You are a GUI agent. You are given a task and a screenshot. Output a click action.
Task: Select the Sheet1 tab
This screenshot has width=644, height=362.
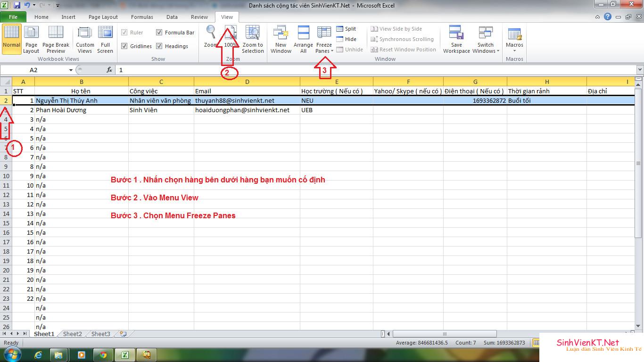click(44, 334)
